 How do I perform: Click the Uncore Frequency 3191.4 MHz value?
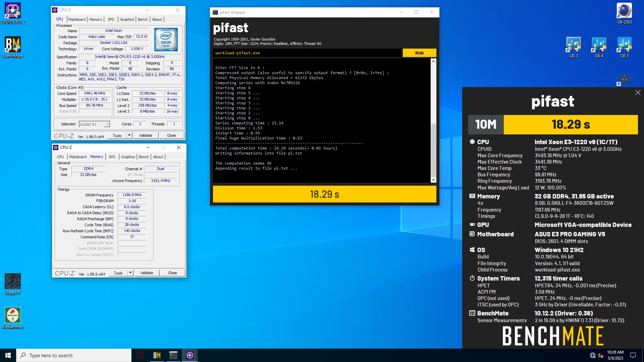pyautogui.click(x=161, y=181)
